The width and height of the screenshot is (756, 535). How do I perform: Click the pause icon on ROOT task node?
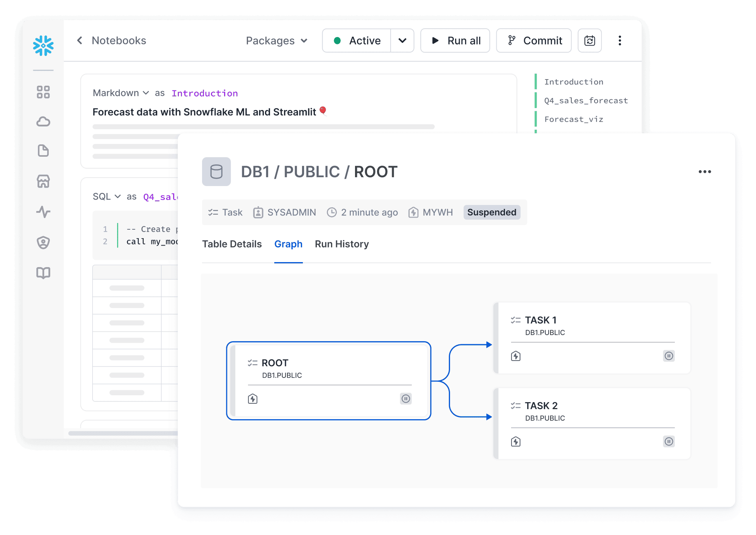406,399
